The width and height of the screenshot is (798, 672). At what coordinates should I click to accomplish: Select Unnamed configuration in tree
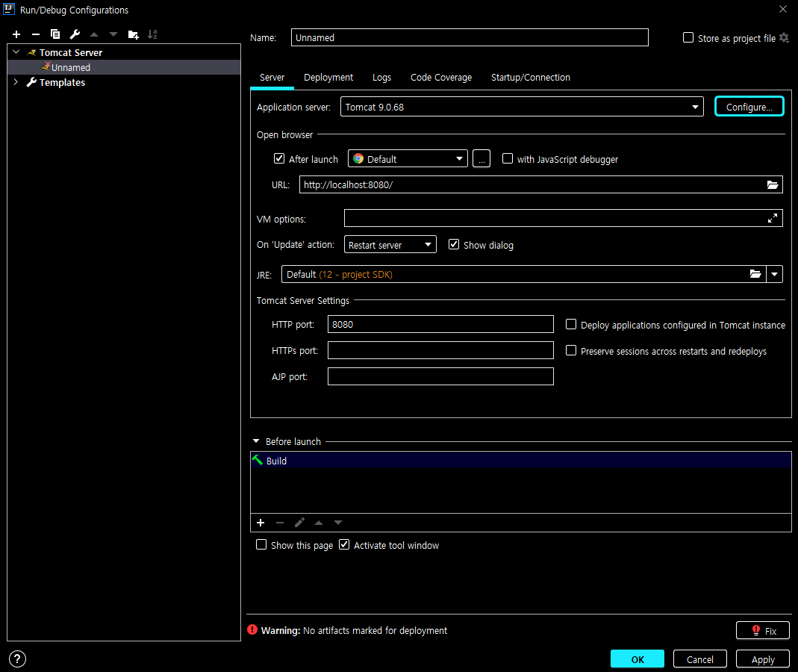tap(124, 67)
